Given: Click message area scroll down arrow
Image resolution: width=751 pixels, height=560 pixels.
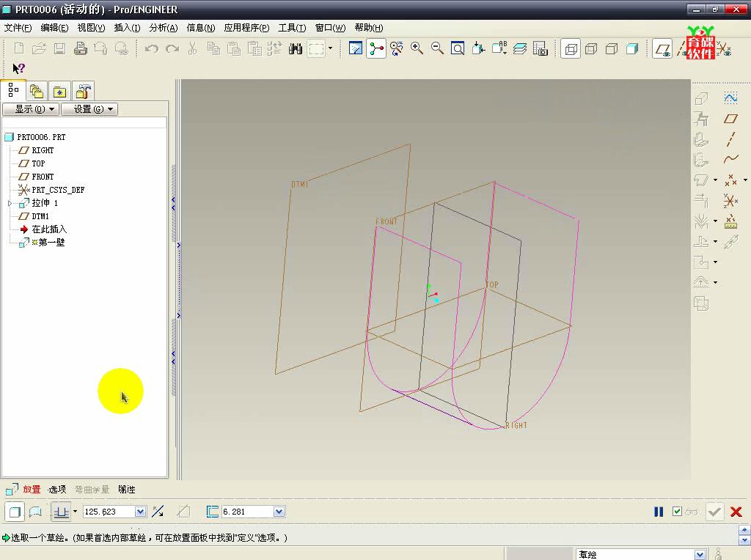Looking at the screenshot, I should (744, 540).
